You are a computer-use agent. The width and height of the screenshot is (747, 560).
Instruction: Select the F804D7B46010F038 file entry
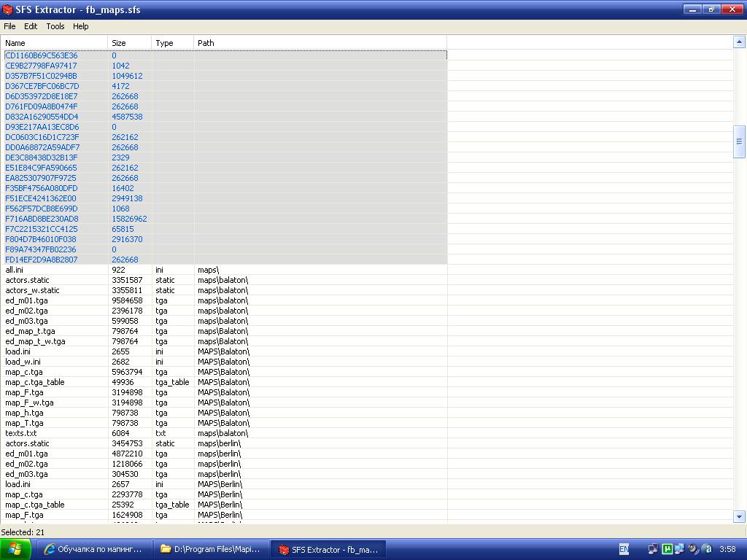(x=41, y=239)
